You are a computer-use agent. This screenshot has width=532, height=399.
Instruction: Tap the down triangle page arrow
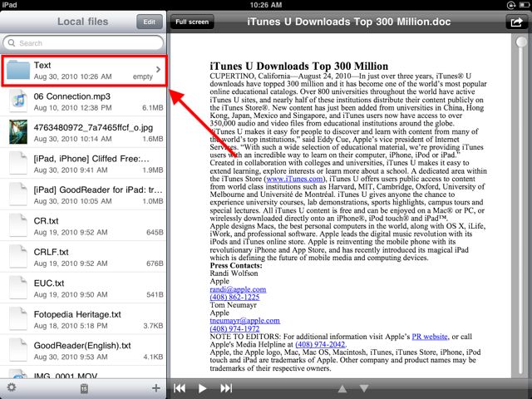click(x=364, y=388)
